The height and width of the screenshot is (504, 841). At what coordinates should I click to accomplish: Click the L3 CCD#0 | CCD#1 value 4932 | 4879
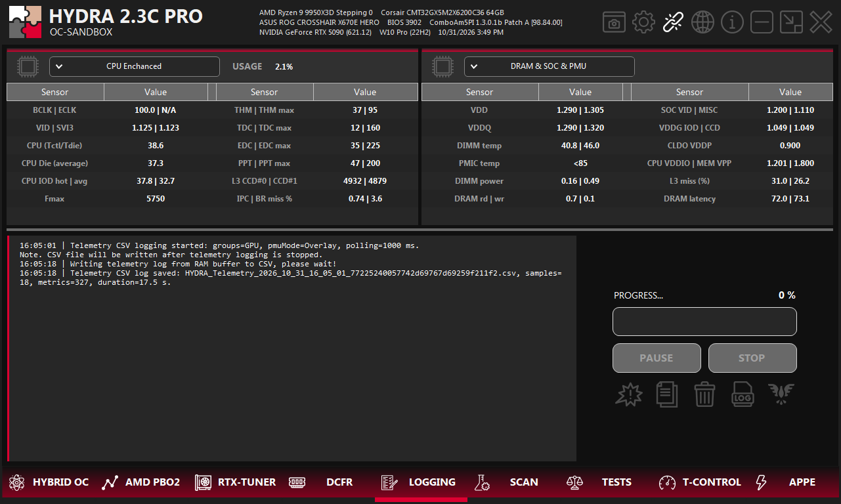click(365, 181)
